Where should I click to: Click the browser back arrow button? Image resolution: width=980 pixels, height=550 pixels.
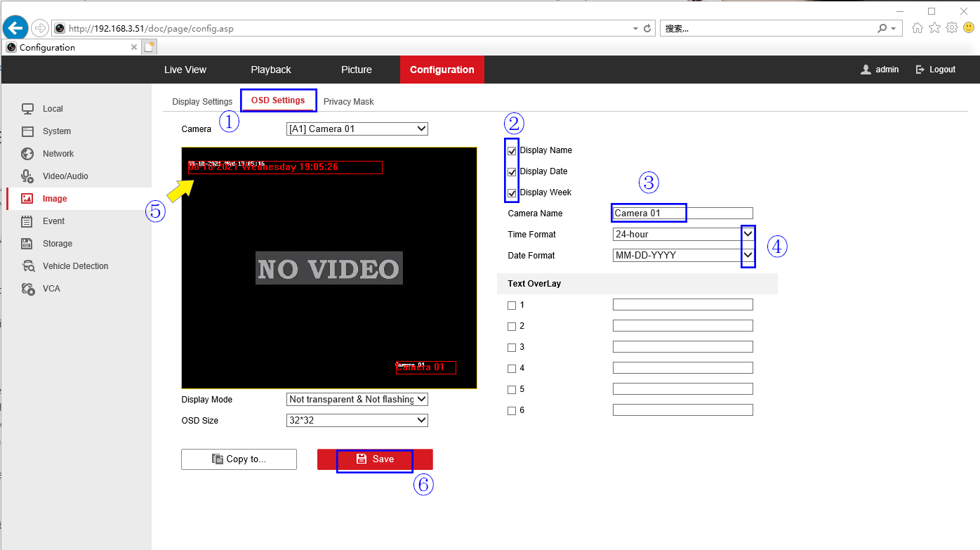tap(15, 28)
